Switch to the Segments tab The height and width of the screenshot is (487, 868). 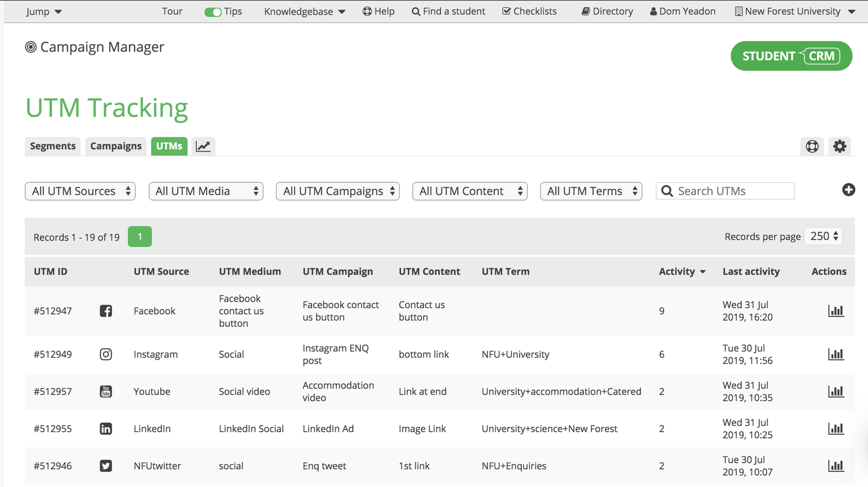pyautogui.click(x=52, y=146)
